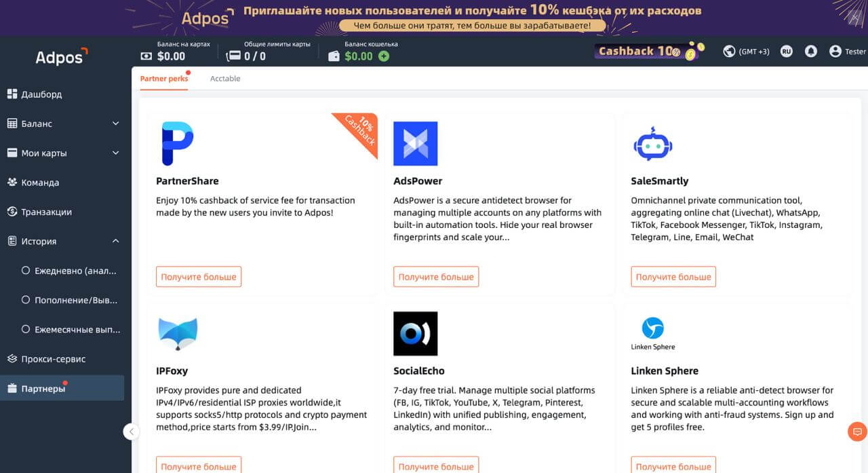Open notifications bell icon
The height and width of the screenshot is (473, 868).
click(810, 51)
